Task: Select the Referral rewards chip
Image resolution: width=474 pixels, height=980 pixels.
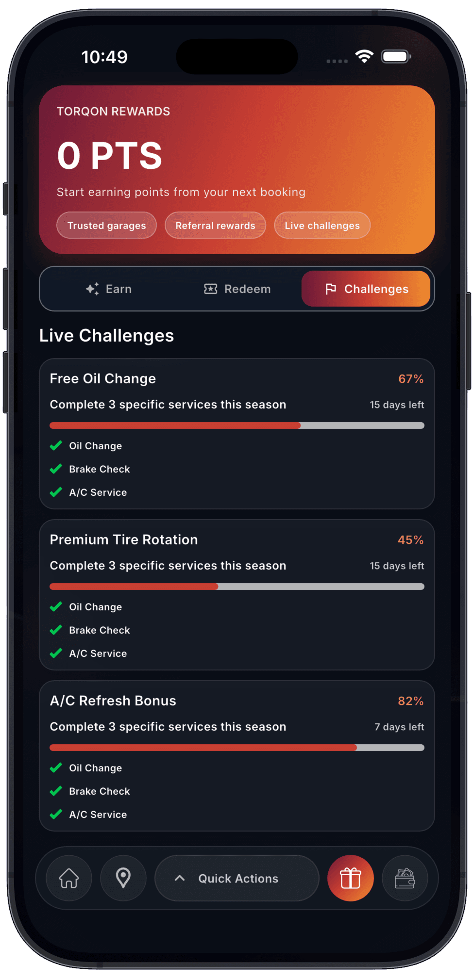Action: point(215,225)
